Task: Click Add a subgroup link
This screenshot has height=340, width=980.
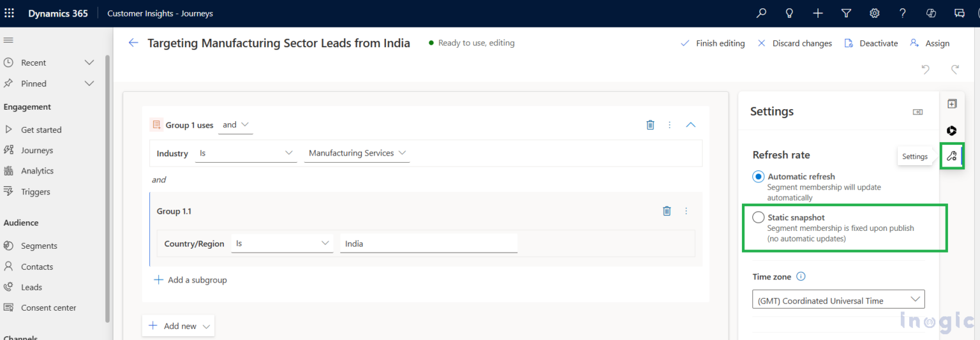Action: coord(191,280)
